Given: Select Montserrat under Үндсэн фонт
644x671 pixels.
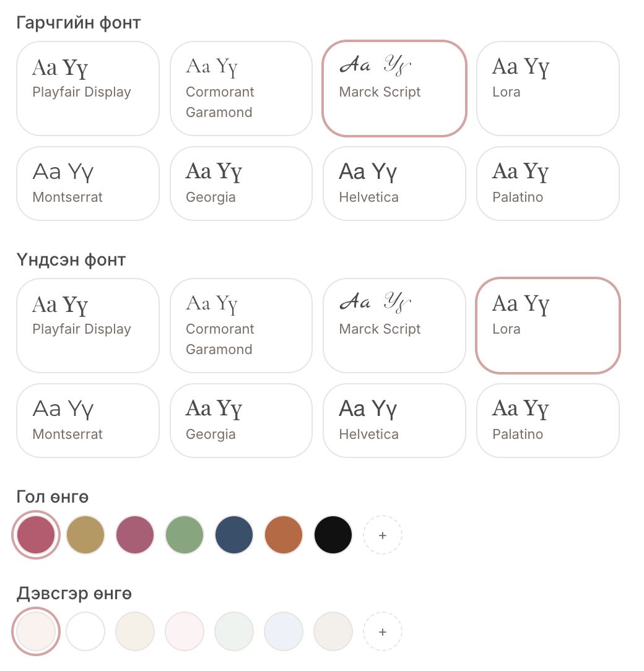Looking at the screenshot, I should [88, 421].
